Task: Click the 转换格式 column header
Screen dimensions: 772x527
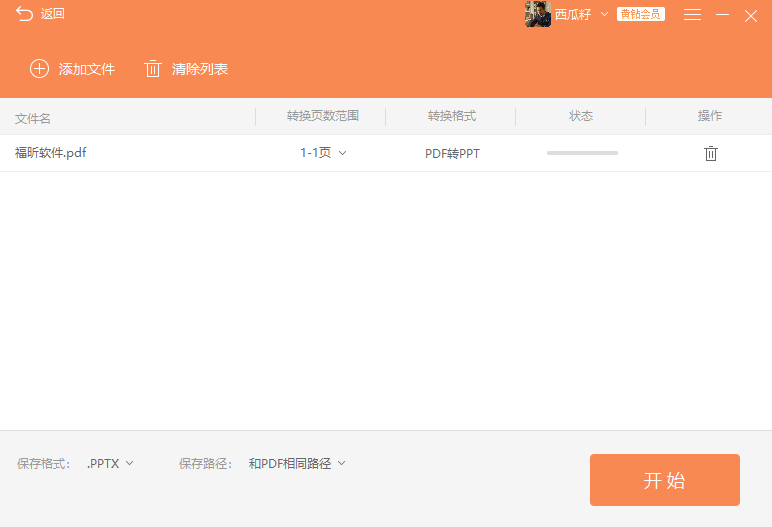Action: 451,116
